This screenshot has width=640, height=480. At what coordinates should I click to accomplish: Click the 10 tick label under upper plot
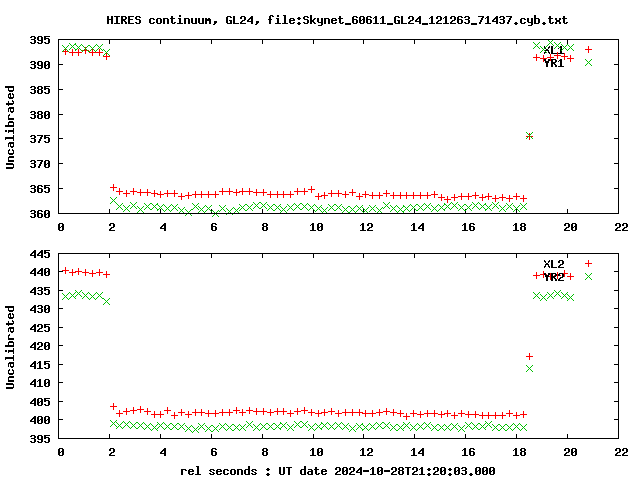click(x=316, y=227)
